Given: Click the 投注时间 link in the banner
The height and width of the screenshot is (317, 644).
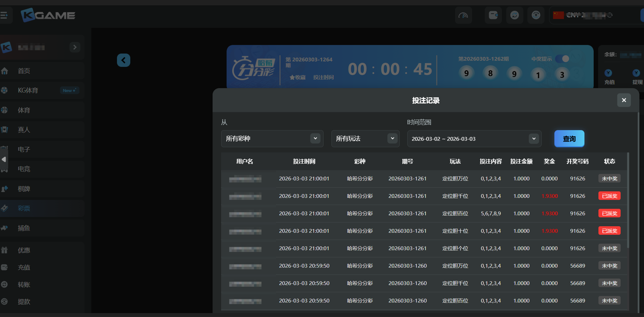Looking at the screenshot, I should 323,77.
